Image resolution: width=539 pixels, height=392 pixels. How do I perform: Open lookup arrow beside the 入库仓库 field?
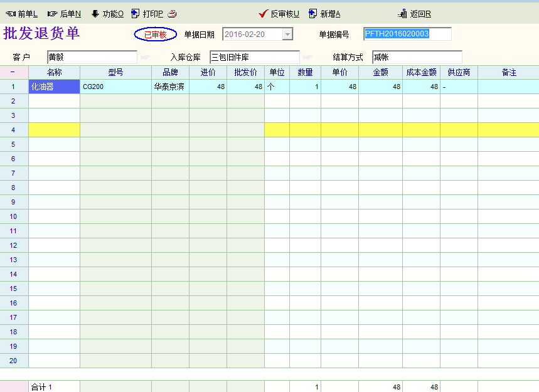308,57
